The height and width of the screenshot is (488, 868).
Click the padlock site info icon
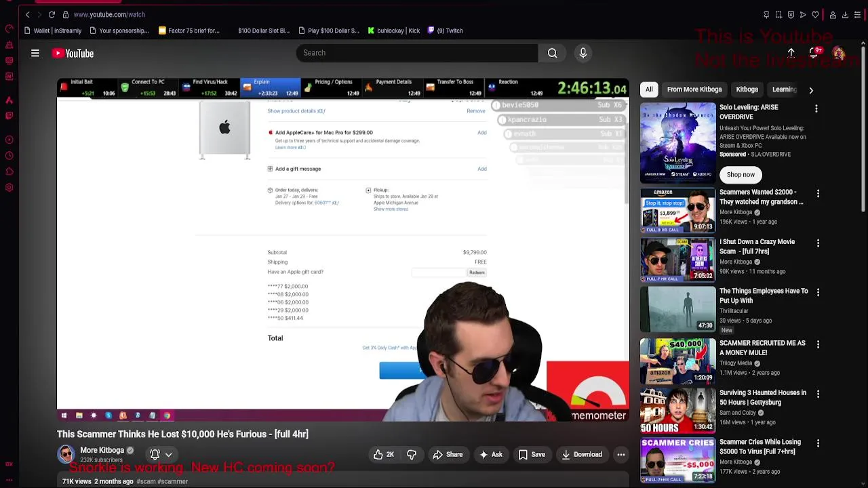pos(66,14)
